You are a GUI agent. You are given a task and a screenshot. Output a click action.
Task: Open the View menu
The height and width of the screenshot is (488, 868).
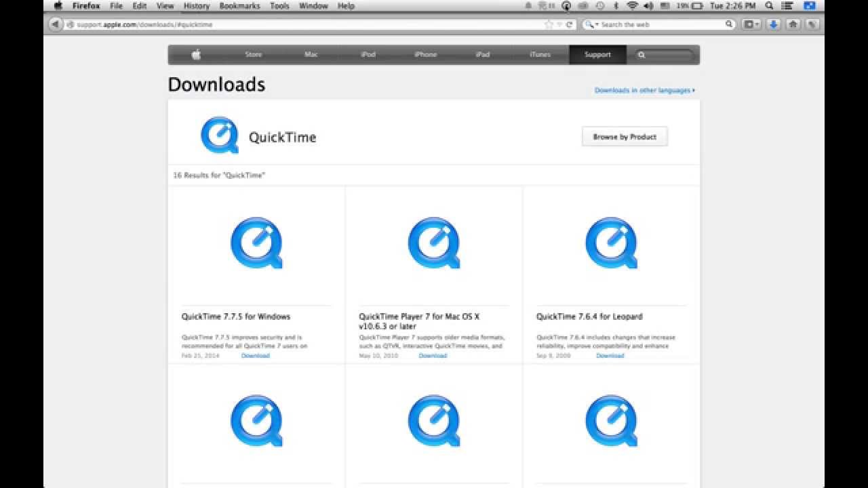click(165, 5)
